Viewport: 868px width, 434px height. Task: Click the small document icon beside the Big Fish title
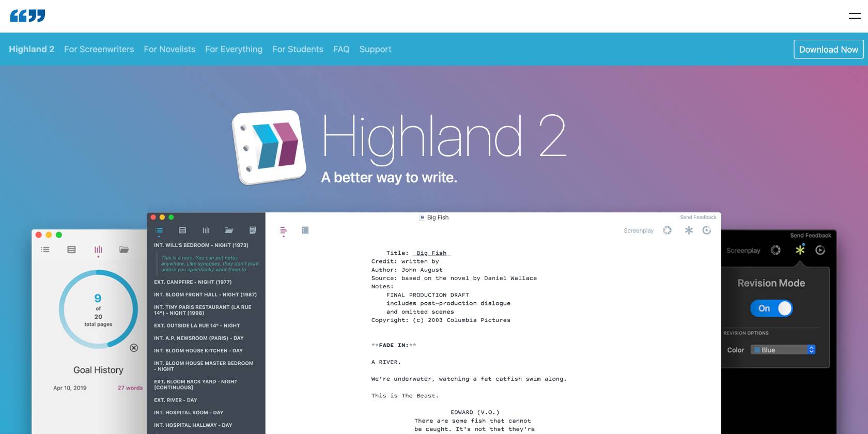[422, 218]
